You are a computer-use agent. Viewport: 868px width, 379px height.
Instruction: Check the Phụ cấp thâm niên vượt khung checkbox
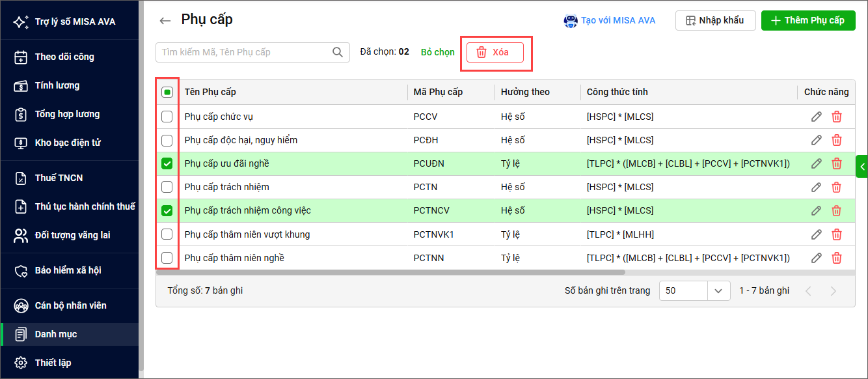167,234
